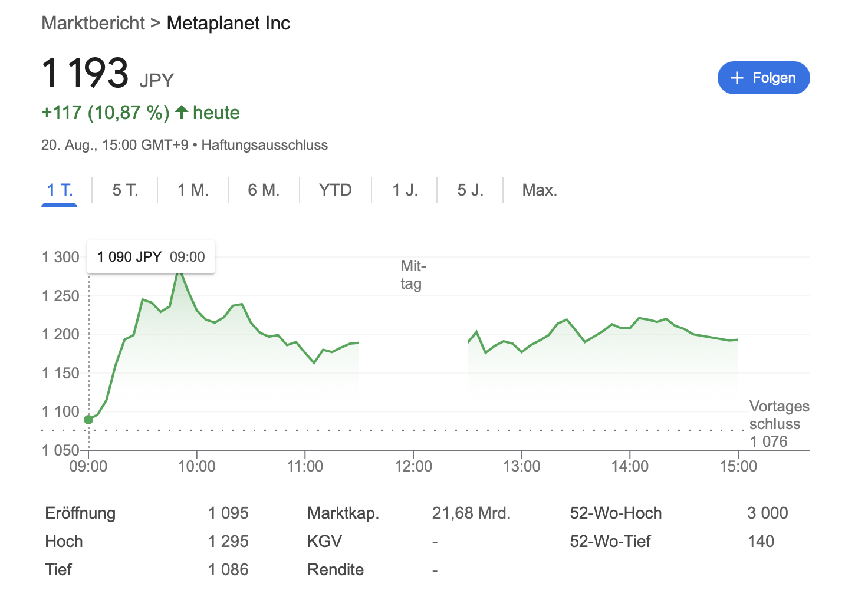Open the Haftungsausschluss disclaimer link

pyautogui.click(x=264, y=145)
